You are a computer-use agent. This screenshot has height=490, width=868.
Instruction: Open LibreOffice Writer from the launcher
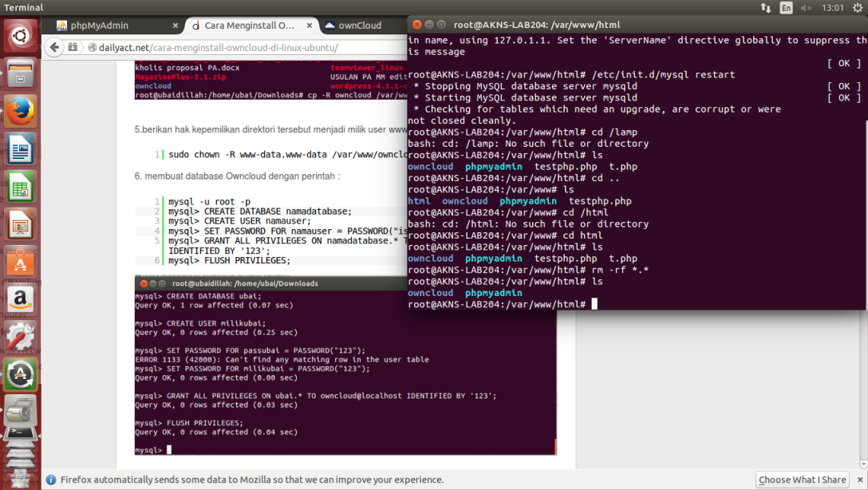(x=21, y=149)
